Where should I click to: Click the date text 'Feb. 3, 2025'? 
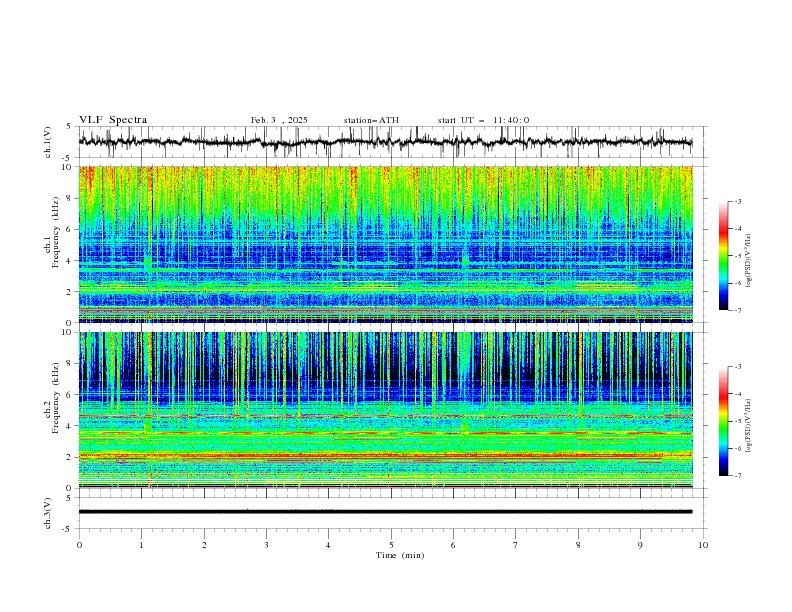coord(279,120)
